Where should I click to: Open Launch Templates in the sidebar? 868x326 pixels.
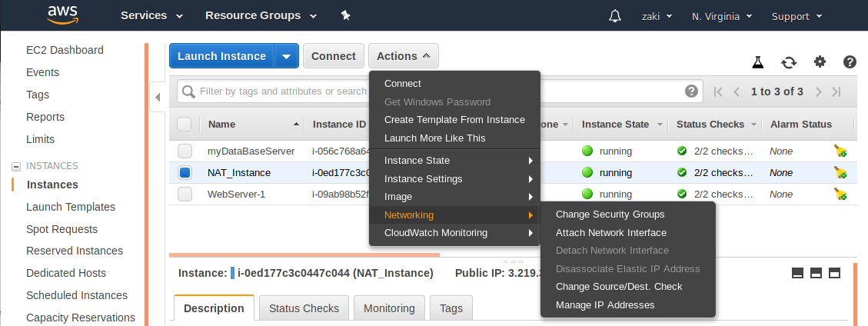pos(71,207)
